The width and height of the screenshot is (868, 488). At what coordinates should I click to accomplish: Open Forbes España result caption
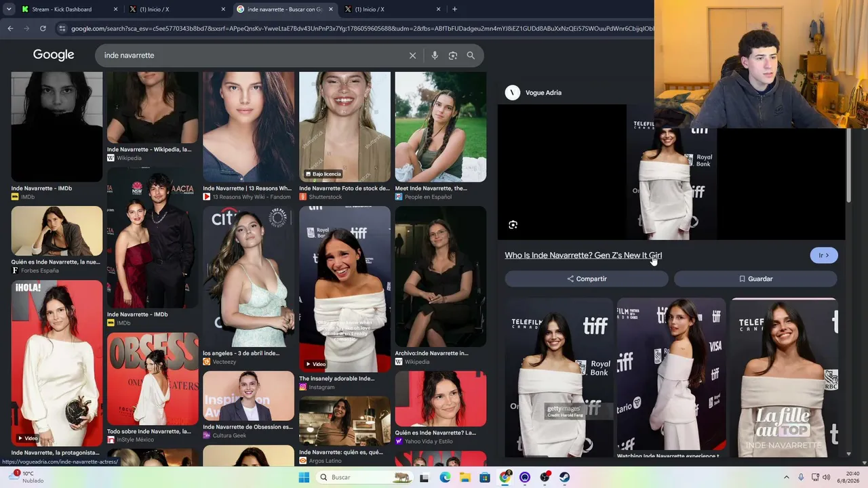point(56,262)
